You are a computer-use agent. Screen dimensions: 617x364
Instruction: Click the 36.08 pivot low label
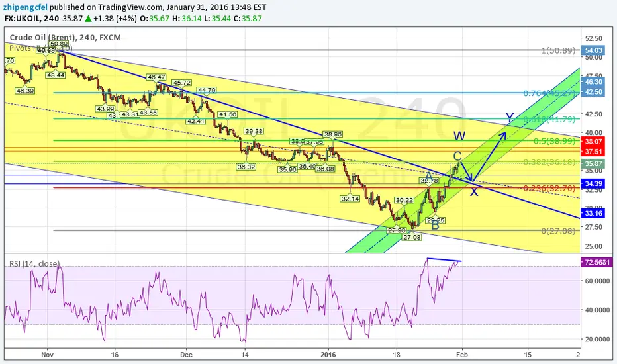coord(326,169)
